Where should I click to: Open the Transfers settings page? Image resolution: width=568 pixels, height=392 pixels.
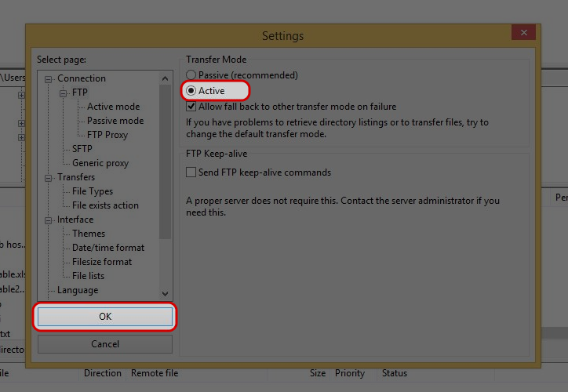pyautogui.click(x=76, y=177)
